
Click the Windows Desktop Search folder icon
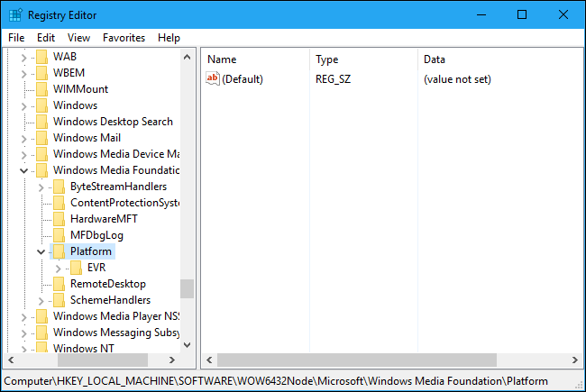click(x=41, y=122)
